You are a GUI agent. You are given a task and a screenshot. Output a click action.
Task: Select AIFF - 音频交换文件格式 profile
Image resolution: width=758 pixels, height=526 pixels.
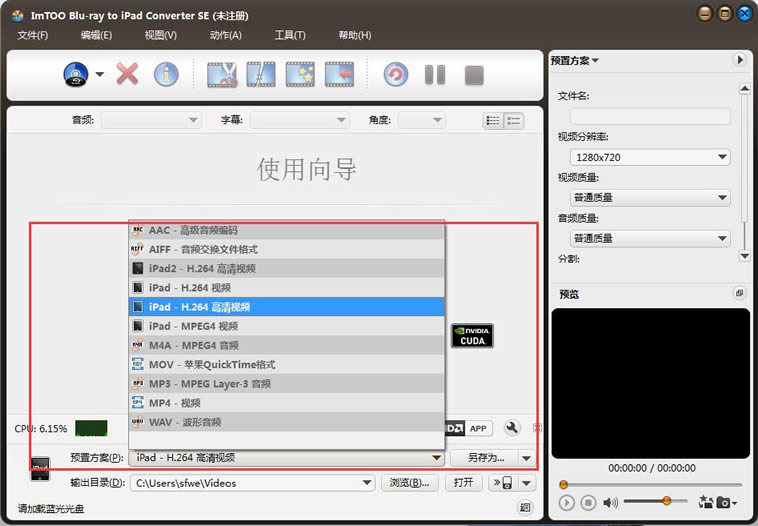pos(287,249)
